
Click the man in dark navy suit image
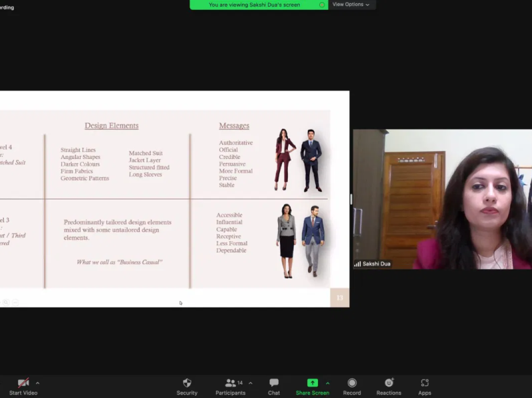[311, 161]
